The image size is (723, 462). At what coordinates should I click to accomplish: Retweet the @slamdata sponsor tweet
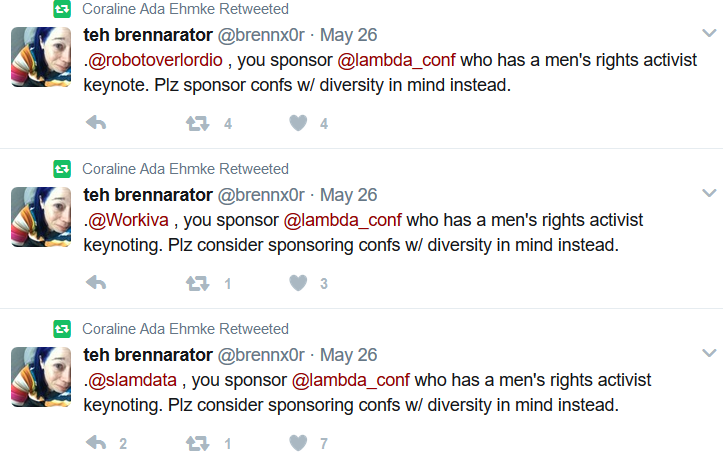pos(197,443)
